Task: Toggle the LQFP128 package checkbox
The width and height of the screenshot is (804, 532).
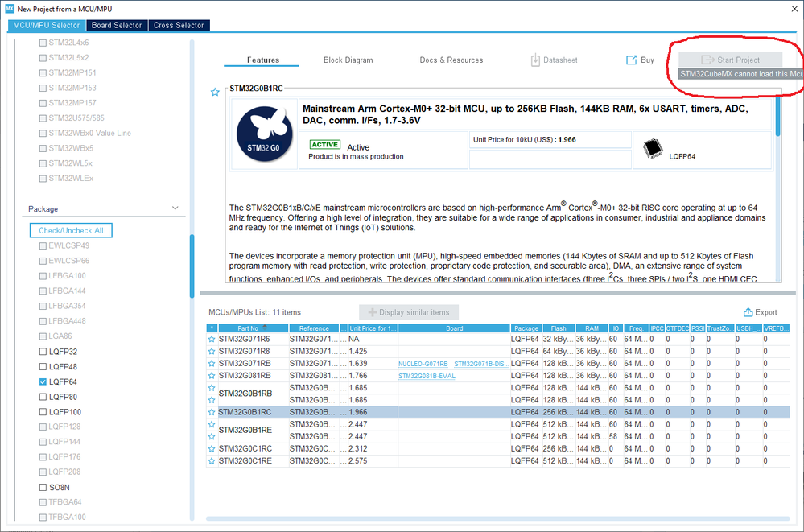Action: (43, 427)
